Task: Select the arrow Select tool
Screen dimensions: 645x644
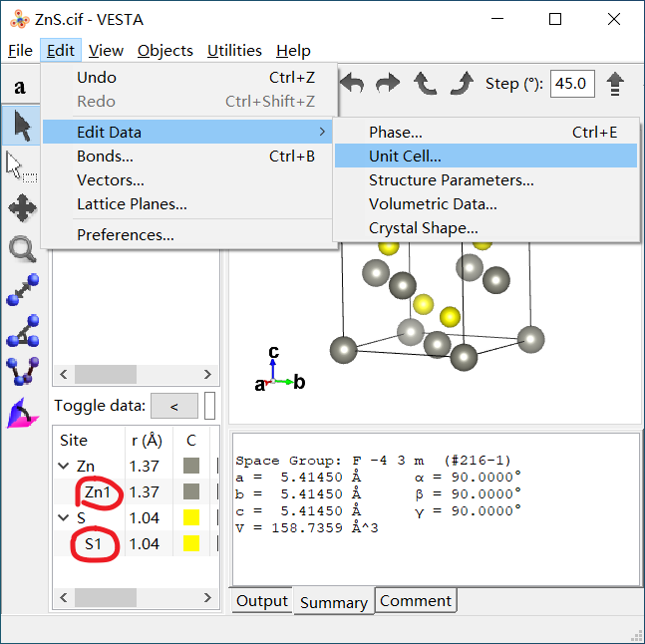Action: (x=21, y=126)
